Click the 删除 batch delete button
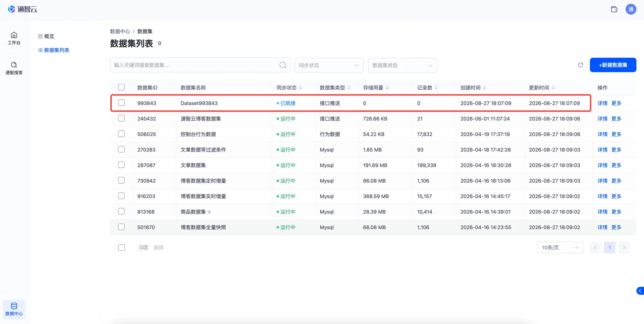 click(158, 247)
